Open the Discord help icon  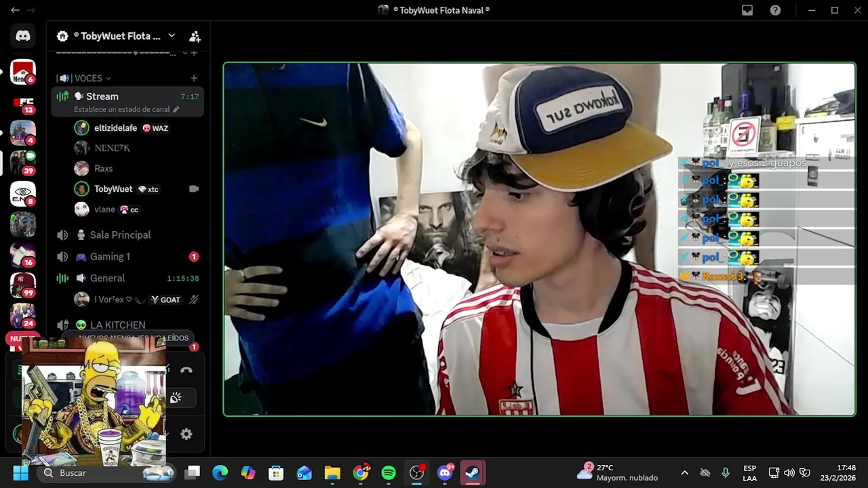tap(775, 10)
